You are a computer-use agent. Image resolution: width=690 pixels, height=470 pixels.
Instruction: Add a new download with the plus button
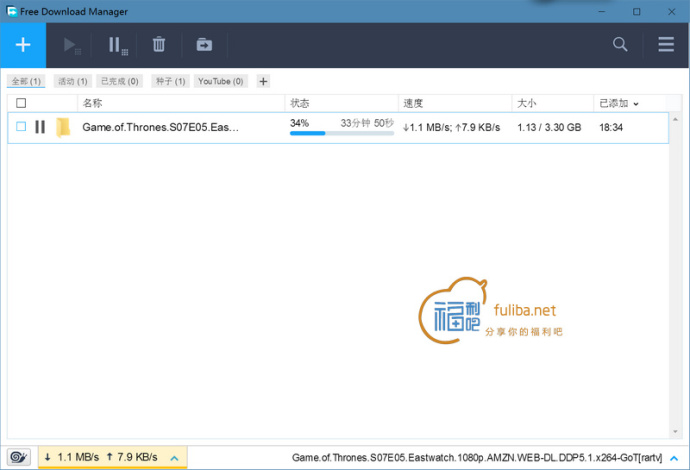pyautogui.click(x=23, y=45)
